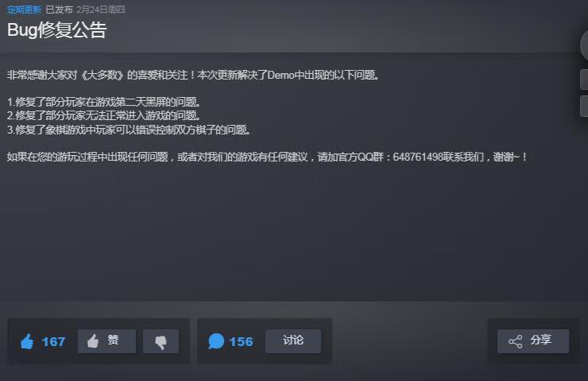This screenshot has width=588, height=381.
Task: Select the 167 like count
Action: [53, 341]
